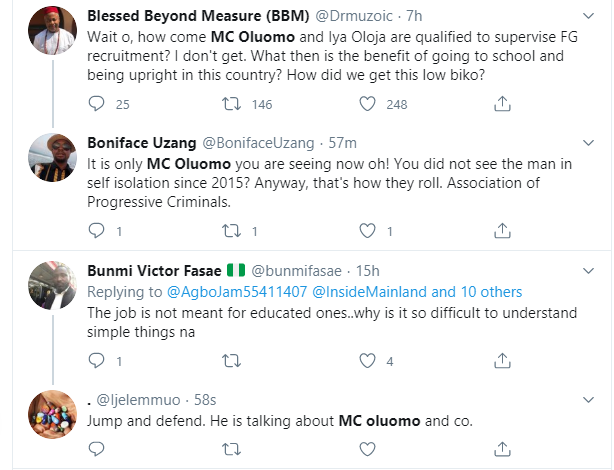Viewport: 614px width, 470px height.
Task: Like Bunmi Victor Fasae's tweet
Action: 367,360
